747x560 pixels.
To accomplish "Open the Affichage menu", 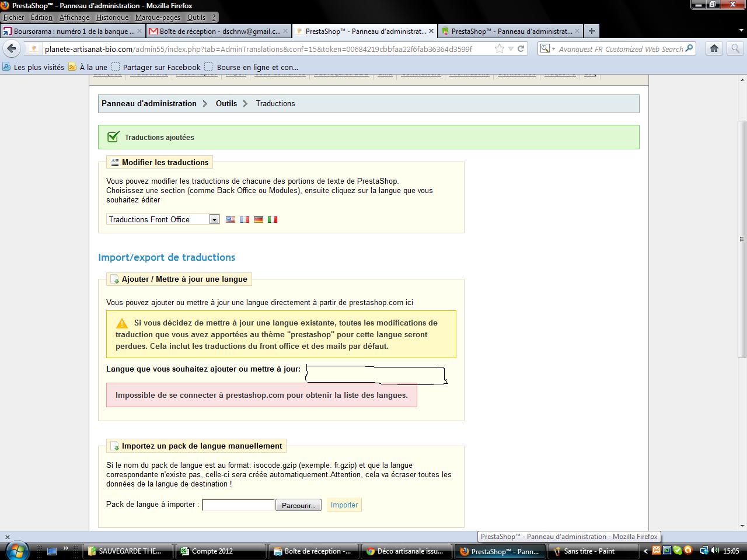I will tap(74, 17).
